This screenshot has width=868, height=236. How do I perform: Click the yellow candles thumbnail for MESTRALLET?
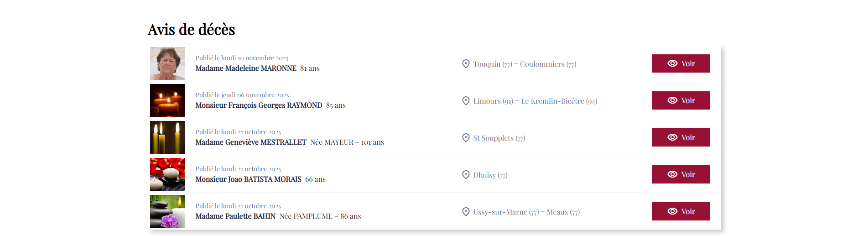[x=167, y=137]
